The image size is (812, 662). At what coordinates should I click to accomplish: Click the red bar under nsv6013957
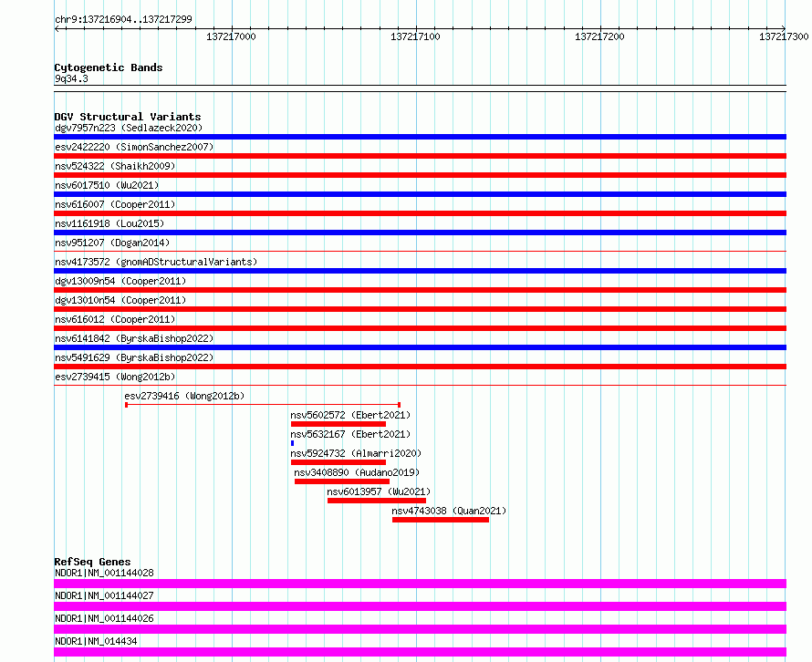[x=377, y=501]
